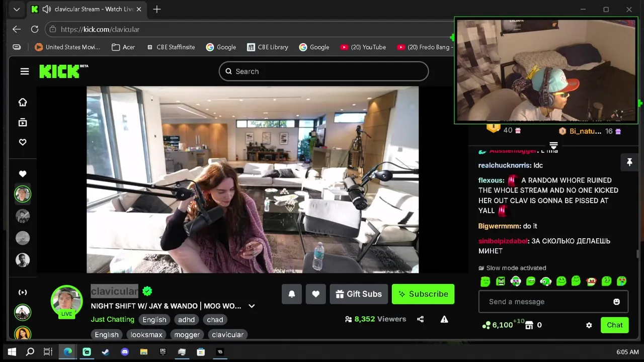Viewport: 644px width, 362px height.
Task: Send message with the Chat button
Action: click(614, 325)
